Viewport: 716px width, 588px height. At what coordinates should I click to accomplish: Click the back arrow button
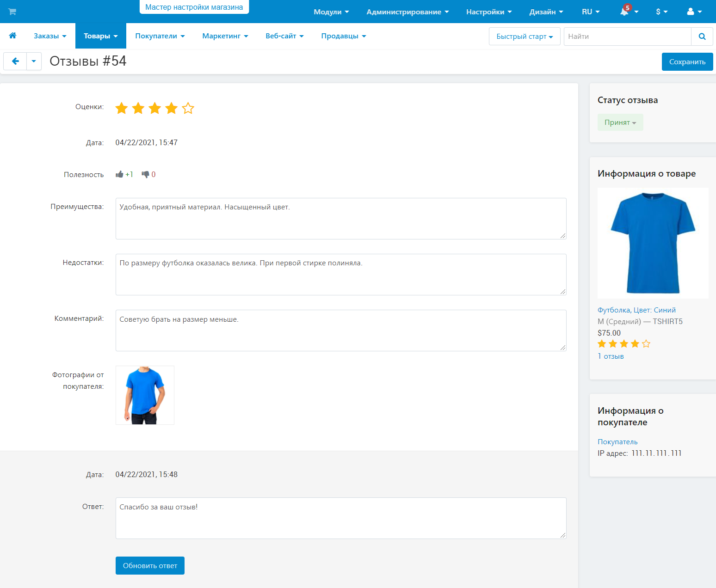pyautogui.click(x=15, y=61)
